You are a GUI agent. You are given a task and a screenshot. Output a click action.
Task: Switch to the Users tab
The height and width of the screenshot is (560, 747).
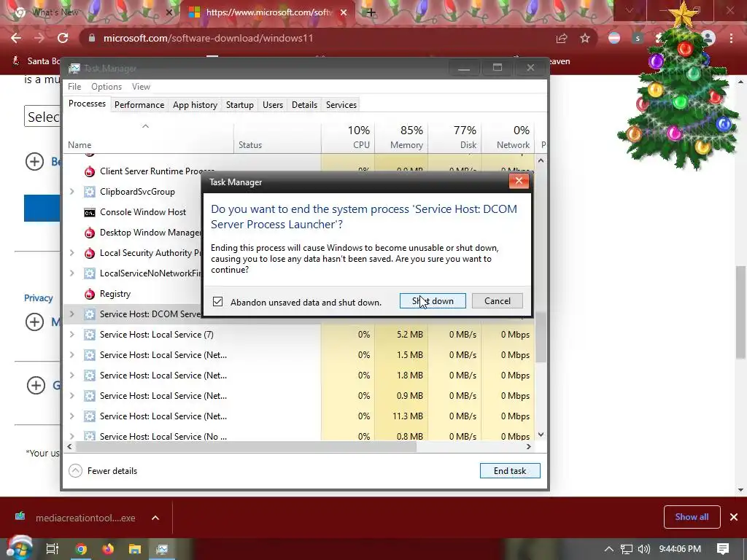click(273, 105)
